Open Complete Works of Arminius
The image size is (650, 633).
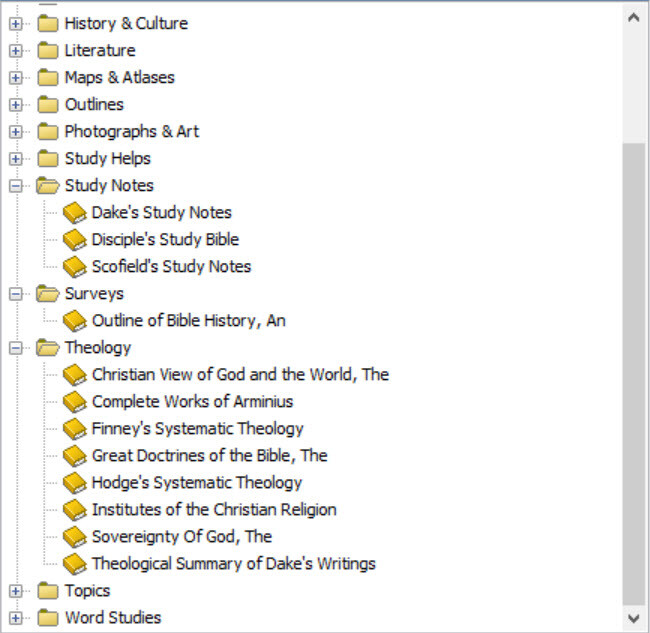point(192,402)
